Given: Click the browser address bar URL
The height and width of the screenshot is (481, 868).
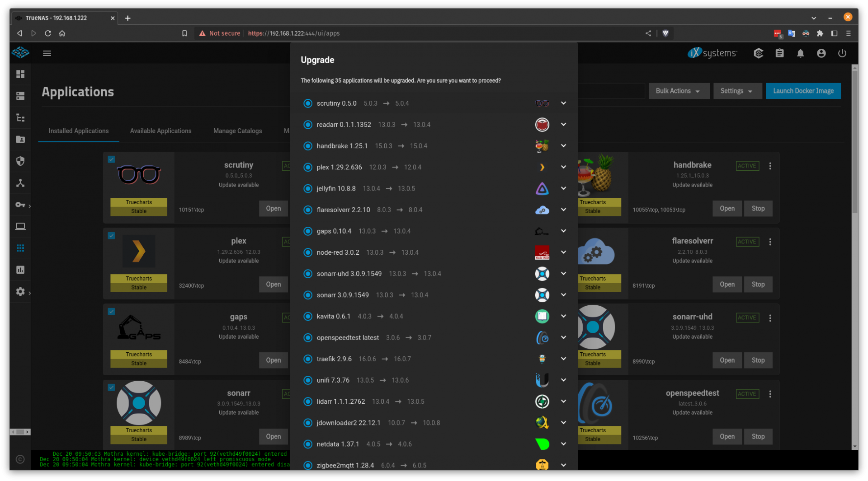Looking at the screenshot, I should pyautogui.click(x=294, y=33).
